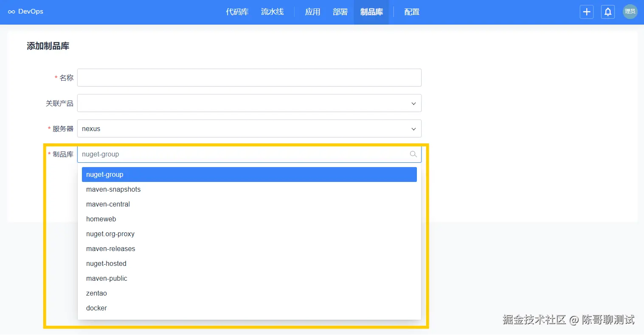644x335 pixels.
Task: Choose nuget.org-proxy option
Action: pyautogui.click(x=249, y=234)
